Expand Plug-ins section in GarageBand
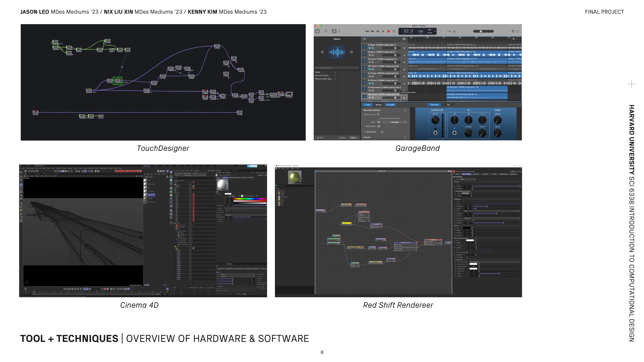Viewport: 644px width, 362px height. click(x=405, y=137)
